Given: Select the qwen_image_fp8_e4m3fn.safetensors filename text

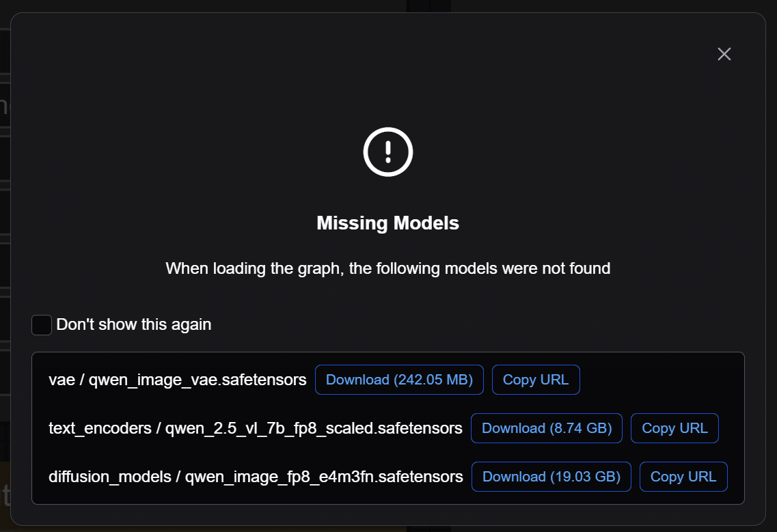Looking at the screenshot, I should coord(324,477).
